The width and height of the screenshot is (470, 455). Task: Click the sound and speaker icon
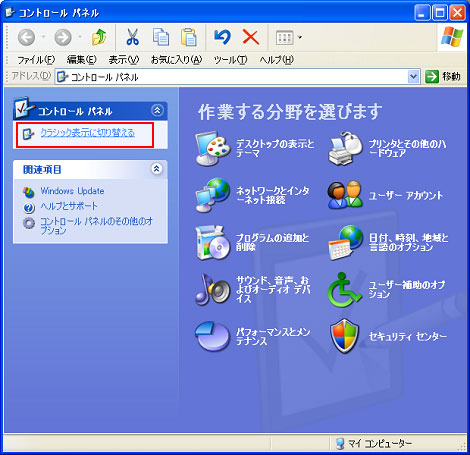(x=213, y=289)
